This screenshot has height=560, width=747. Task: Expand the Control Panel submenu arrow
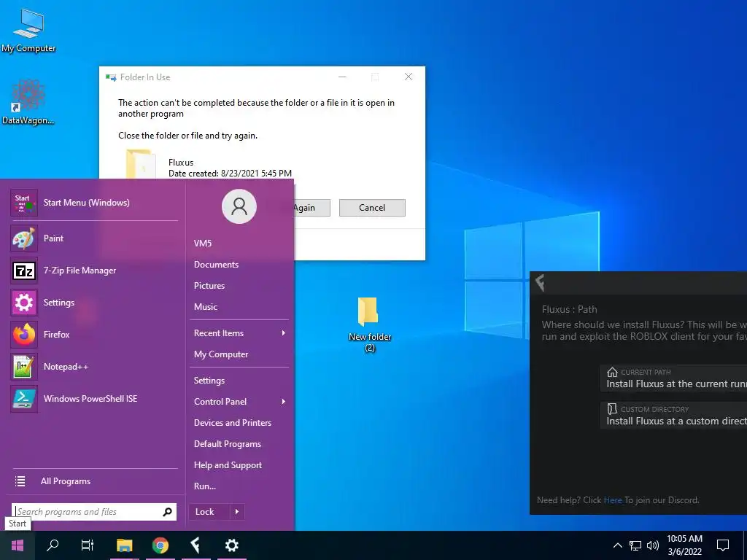(284, 402)
